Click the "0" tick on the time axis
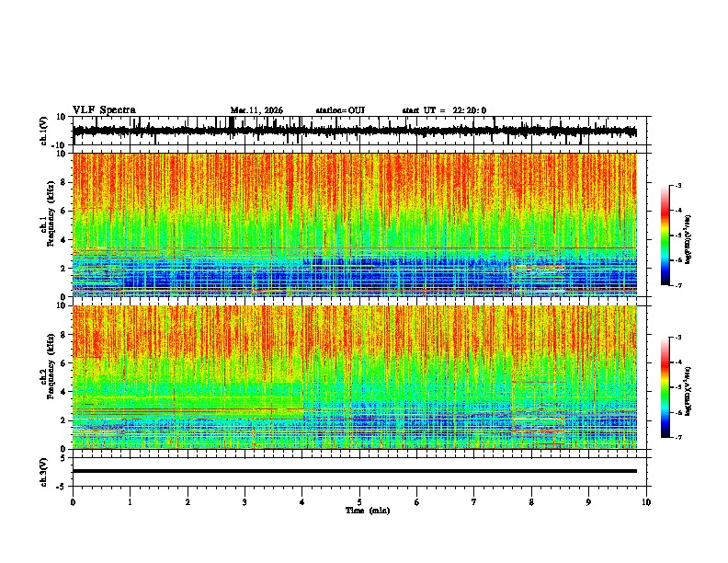 [x=73, y=502]
